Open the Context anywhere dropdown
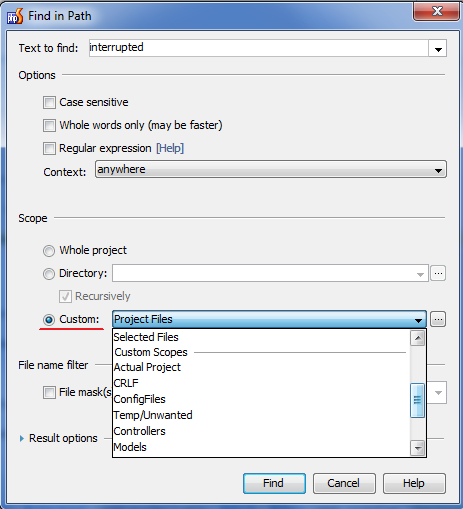The image size is (463, 509). tap(271, 170)
